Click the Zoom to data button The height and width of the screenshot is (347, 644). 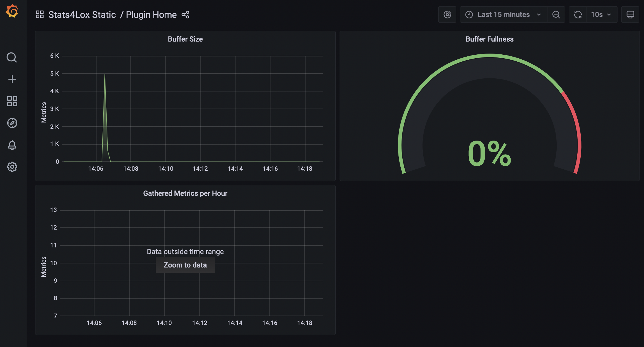coord(185,265)
